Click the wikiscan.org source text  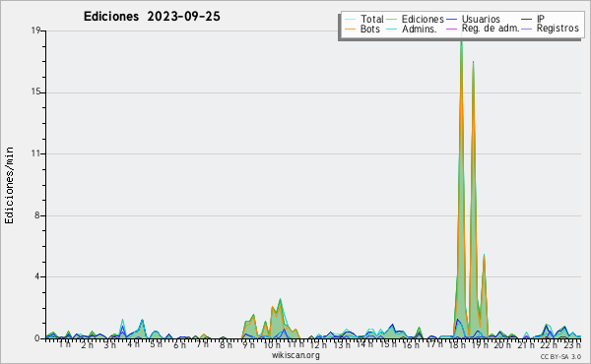(295, 355)
